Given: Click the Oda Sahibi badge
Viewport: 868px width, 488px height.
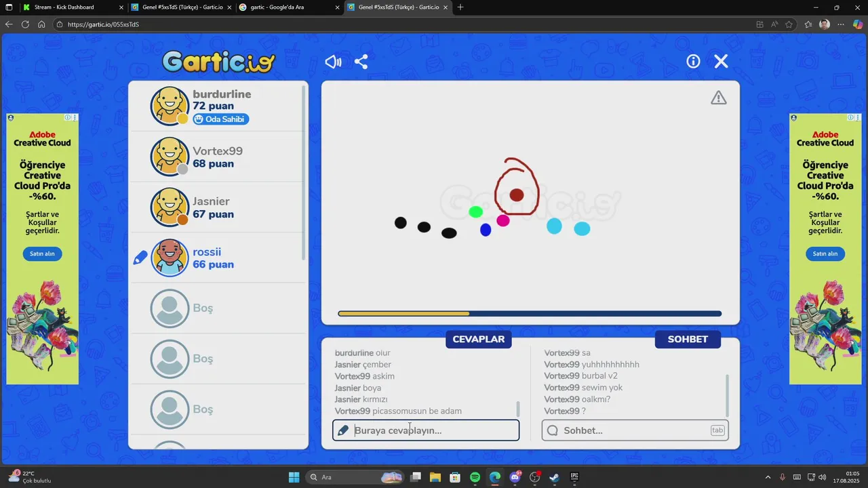Looking at the screenshot, I should (x=221, y=119).
